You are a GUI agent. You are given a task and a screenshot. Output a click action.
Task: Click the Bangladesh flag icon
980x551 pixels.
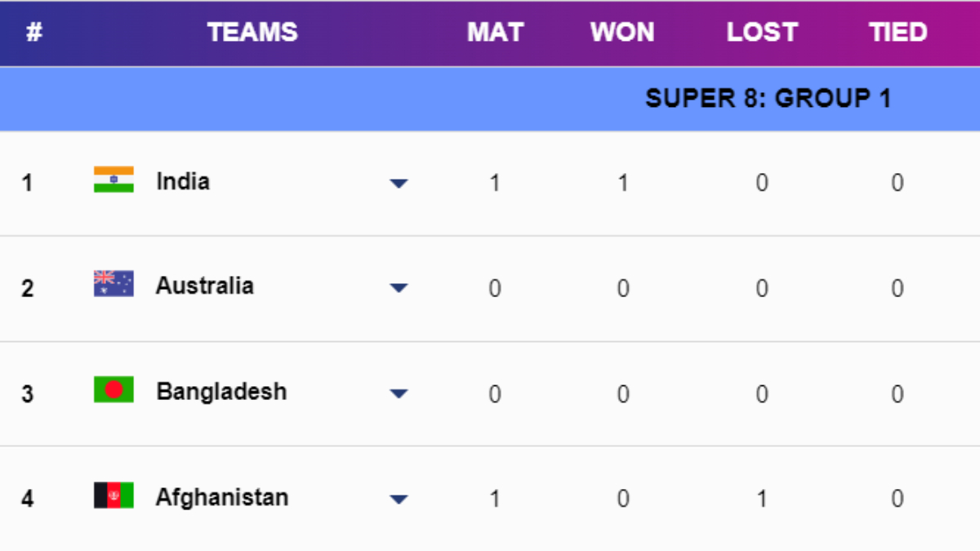point(114,389)
